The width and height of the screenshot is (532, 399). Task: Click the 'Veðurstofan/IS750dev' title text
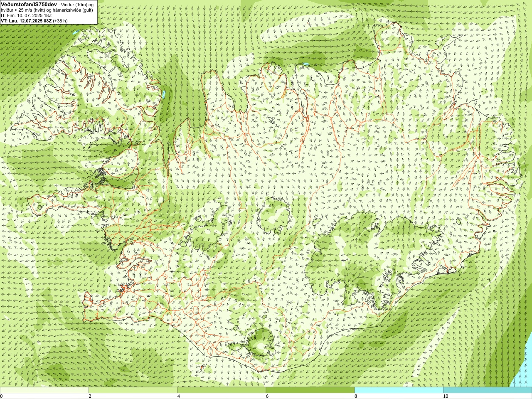click(29, 4)
